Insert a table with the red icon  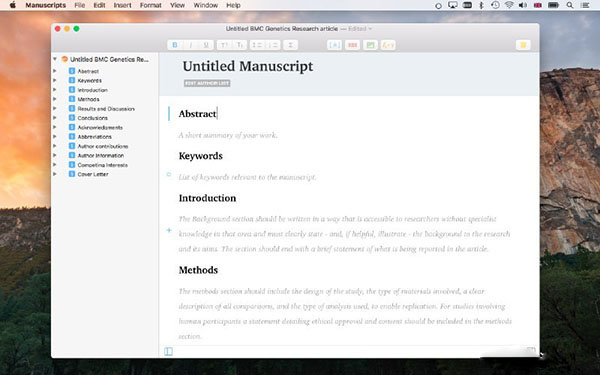(x=352, y=45)
